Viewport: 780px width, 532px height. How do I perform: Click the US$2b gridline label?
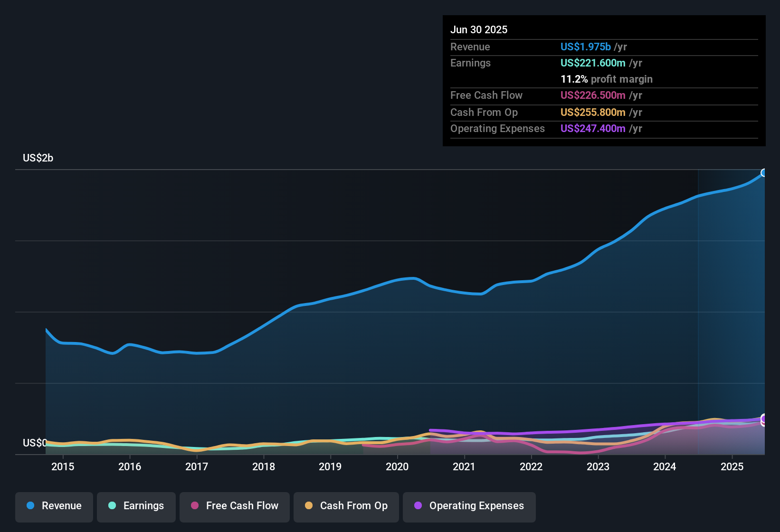coord(38,158)
